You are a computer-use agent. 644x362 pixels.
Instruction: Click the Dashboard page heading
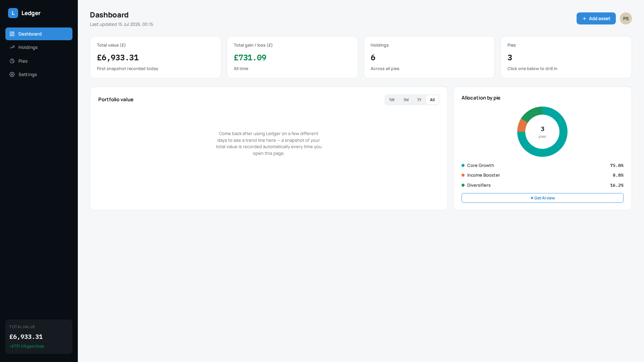[109, 15]
